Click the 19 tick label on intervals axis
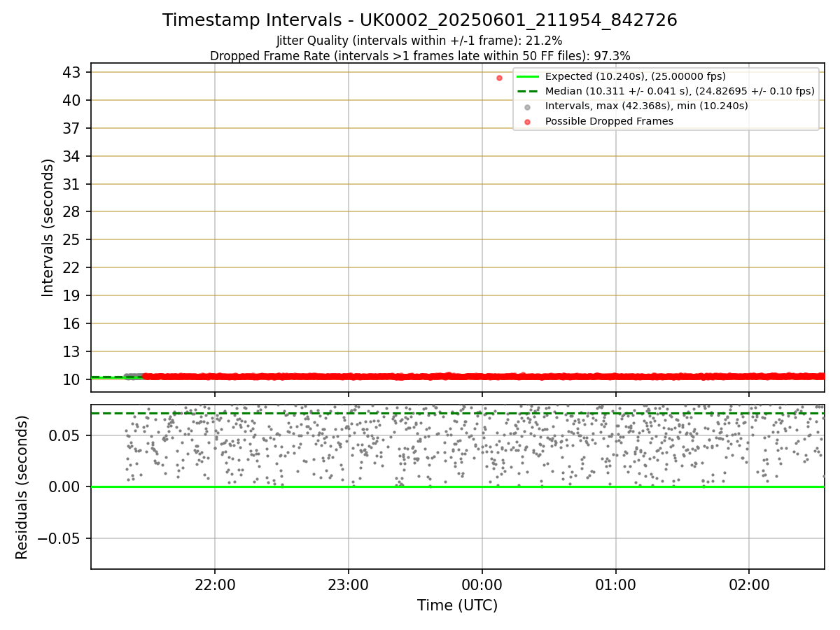Screen dimensions: 840x630 coord(72,295)
